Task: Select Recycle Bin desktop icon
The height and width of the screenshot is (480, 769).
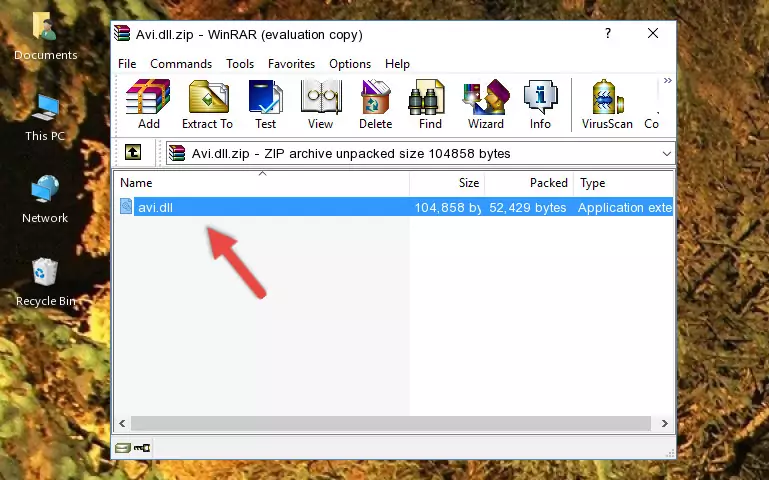Action: tap(45, 283)
